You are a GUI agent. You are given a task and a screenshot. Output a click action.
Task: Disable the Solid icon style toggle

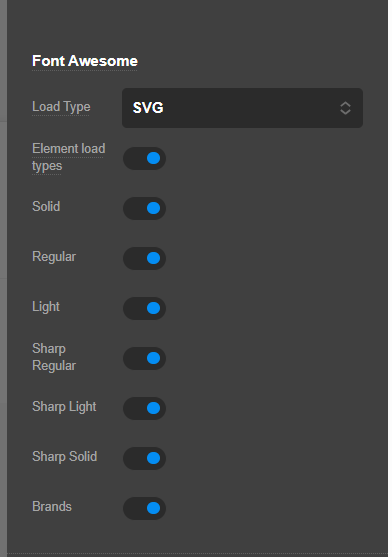pyautogui.click(x=145, y=209)
